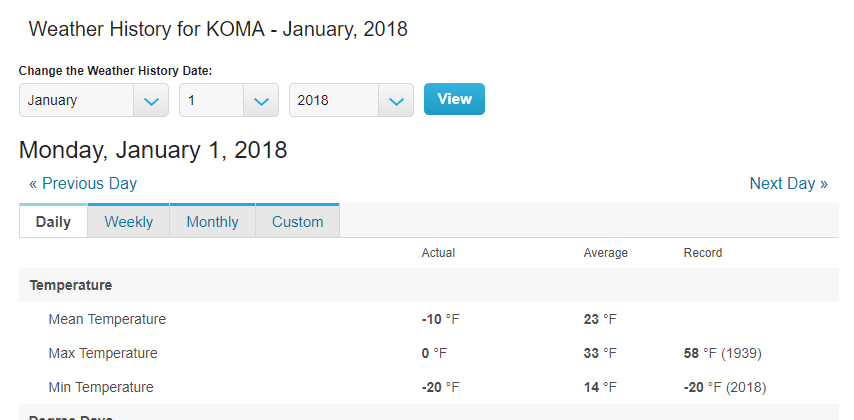854x420 pixels.
Task: Select the Daily tab
Action: pos(54,222)
